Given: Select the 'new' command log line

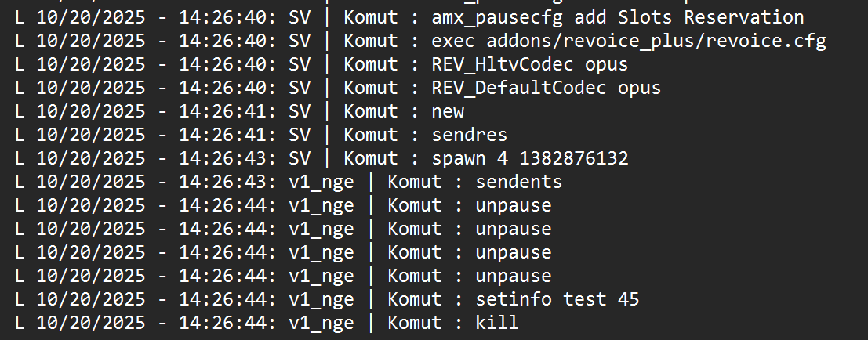Looking at the screenshot, I should tap(239, 112).
